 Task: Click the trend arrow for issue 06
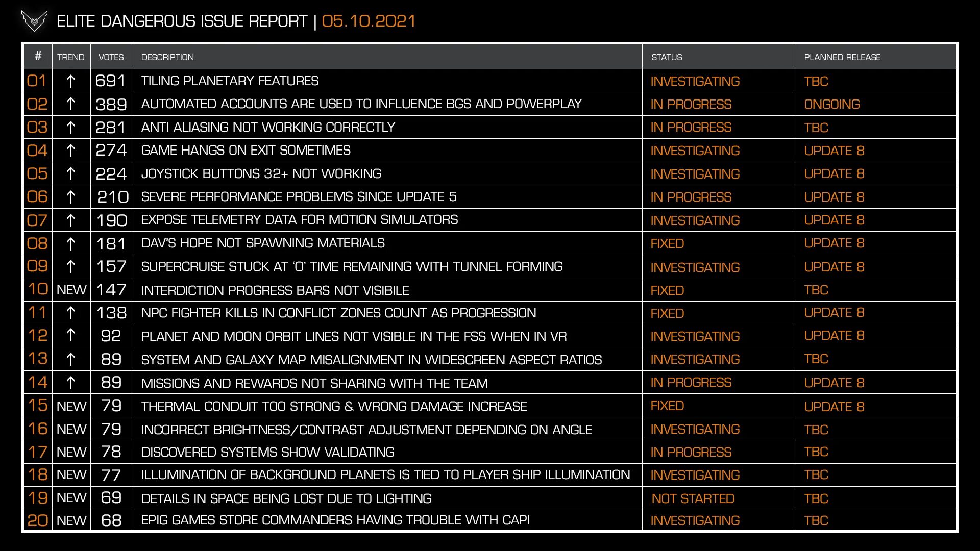(x=71, y=197)
